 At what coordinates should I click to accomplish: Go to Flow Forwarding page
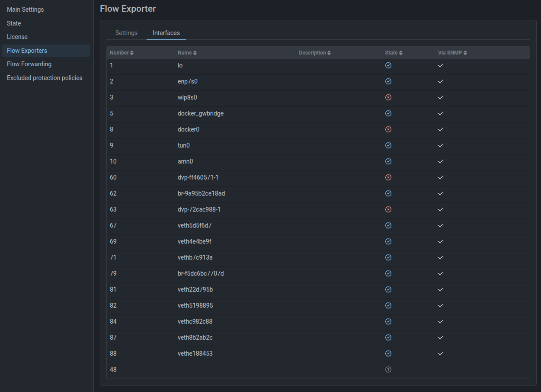pos(29,64)
